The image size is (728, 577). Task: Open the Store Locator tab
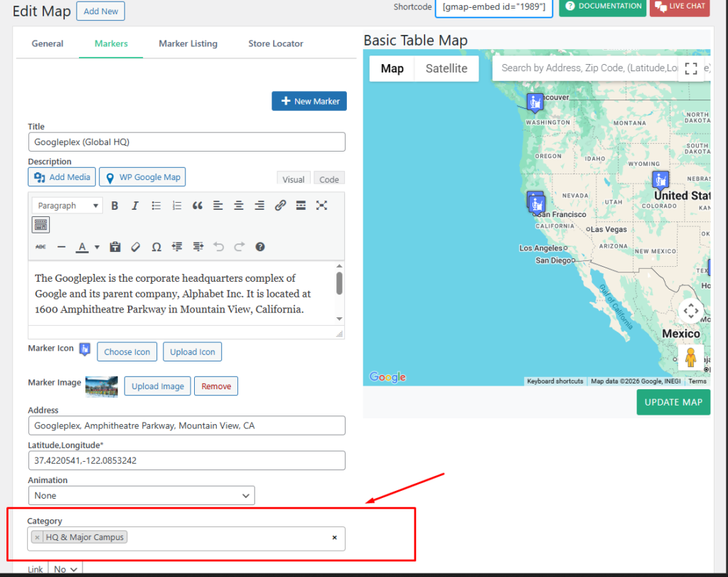[x=275, y=43]
